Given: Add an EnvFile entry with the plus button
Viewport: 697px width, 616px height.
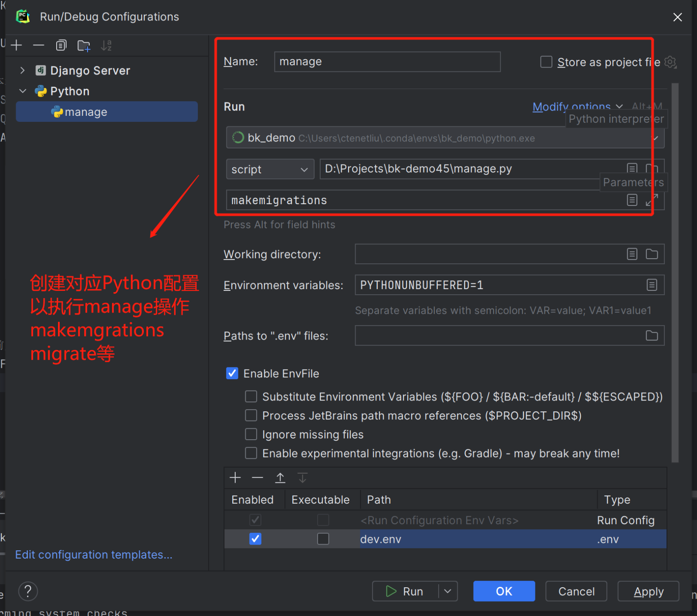Looking at the screenshot, I should [x=235, y=478].
